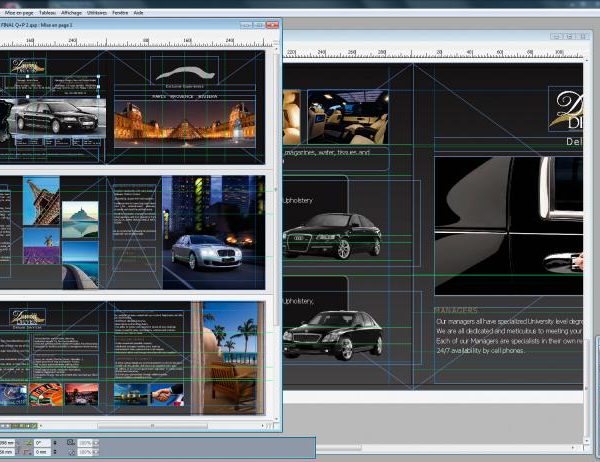
Task: Open the Fenêtre menu
Action: point(120,13)
